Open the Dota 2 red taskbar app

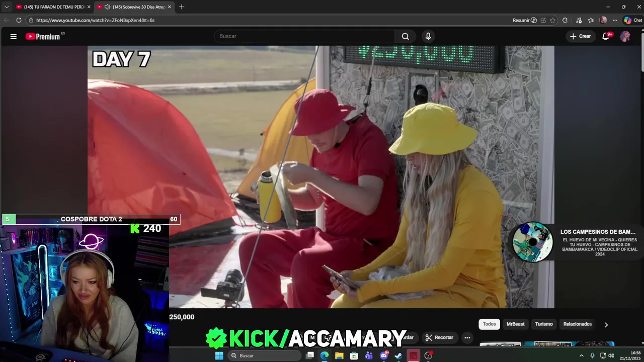click(413, 355)
